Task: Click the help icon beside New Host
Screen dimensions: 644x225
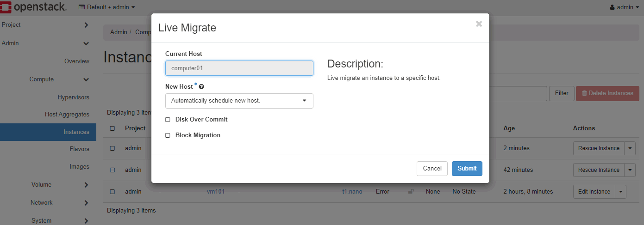Action: [x=201, y=87]
